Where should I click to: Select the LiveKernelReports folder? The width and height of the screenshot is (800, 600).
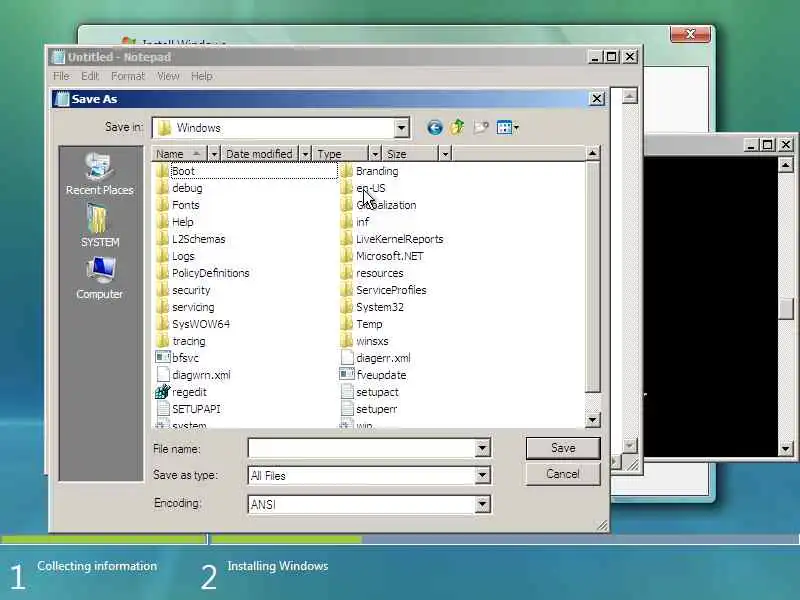click(392, 239)
